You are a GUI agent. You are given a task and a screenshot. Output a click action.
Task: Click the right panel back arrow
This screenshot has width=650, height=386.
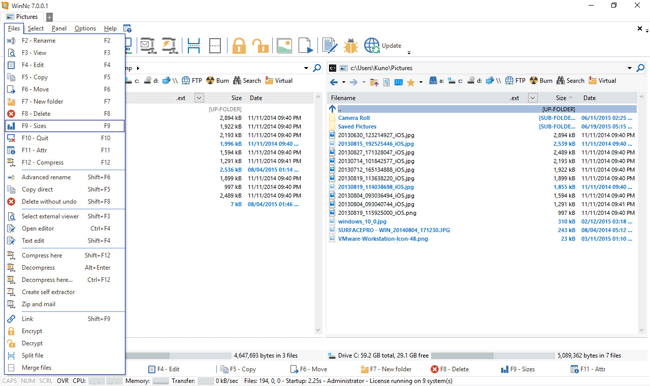pyautogui.click(x=334, y=82)
